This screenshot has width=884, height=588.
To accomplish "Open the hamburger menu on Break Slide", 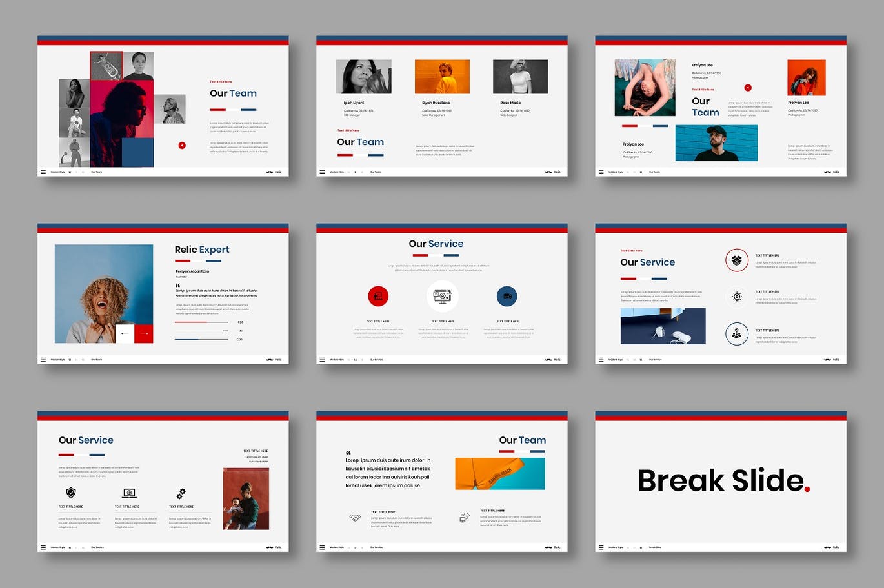I will tap(601, 547).
